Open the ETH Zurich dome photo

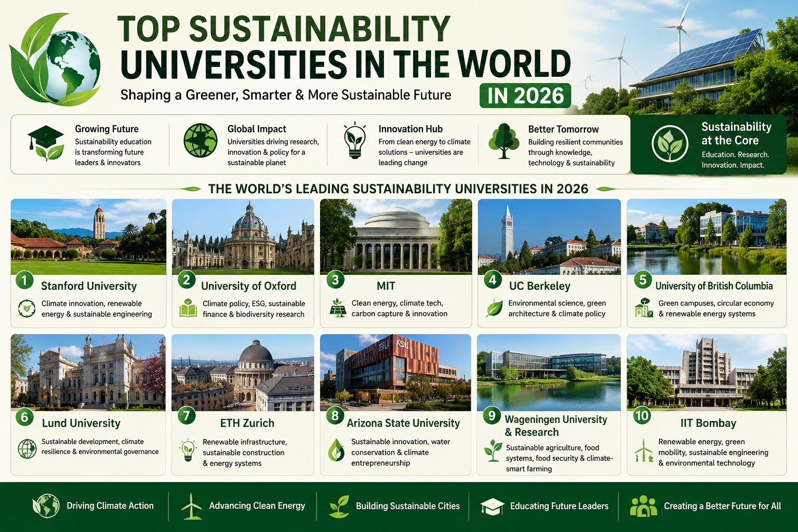coord(243,372)
